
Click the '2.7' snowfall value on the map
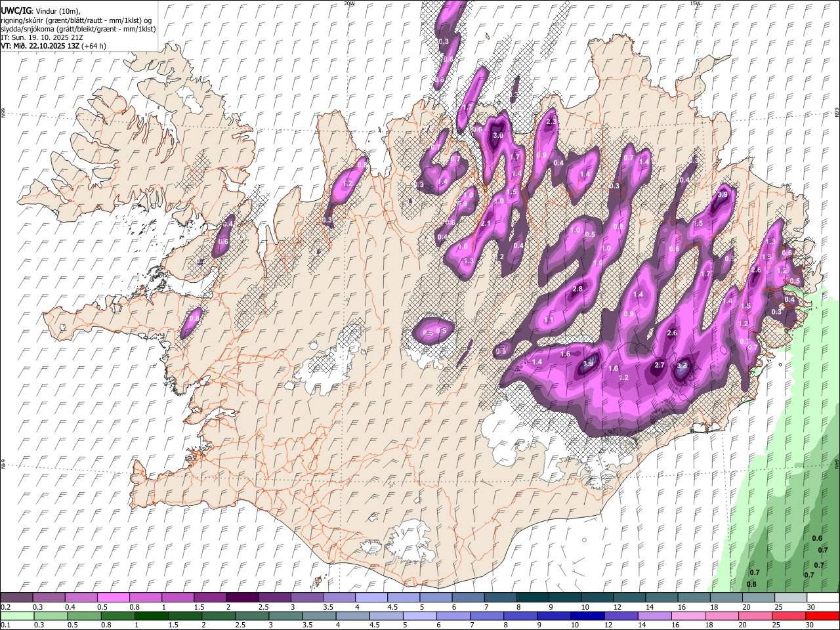pyautogui.click(x=660, y=365)
